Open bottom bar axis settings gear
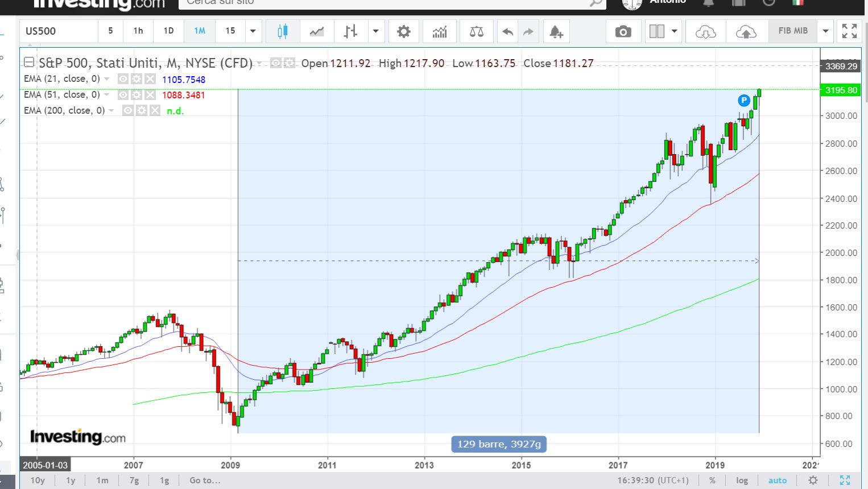 (813, 480)
